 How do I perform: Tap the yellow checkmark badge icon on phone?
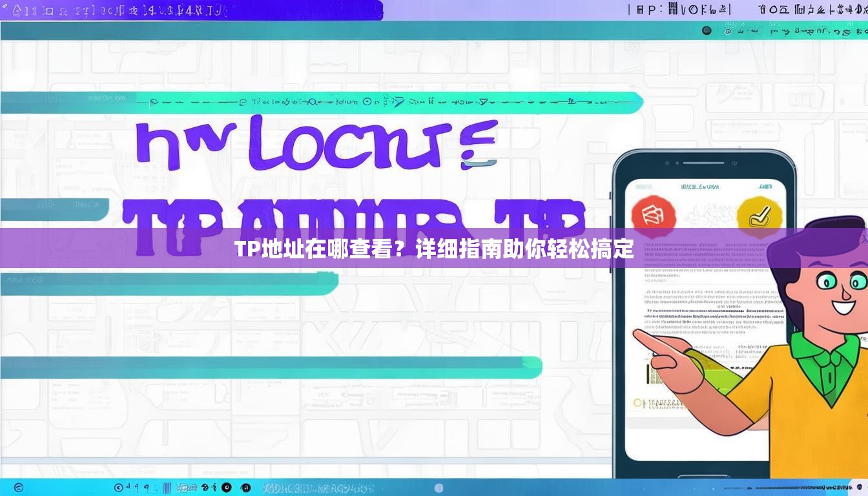(x=759, y=217)
